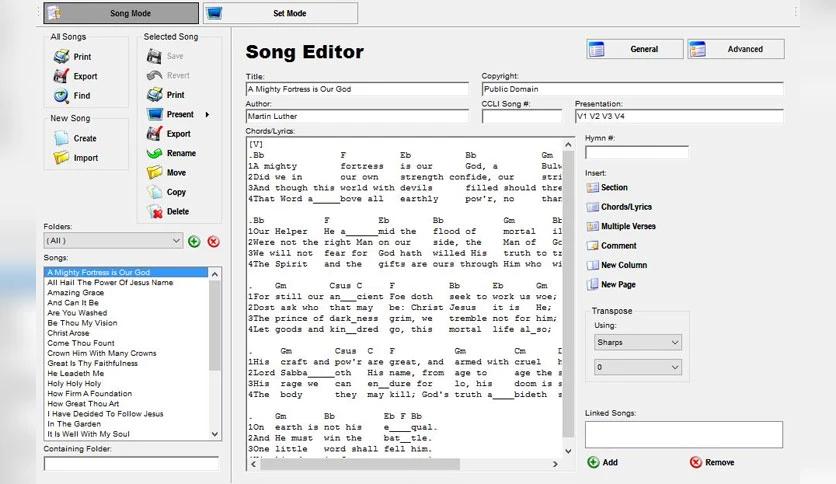Rename the selected song

click(172, 153)
